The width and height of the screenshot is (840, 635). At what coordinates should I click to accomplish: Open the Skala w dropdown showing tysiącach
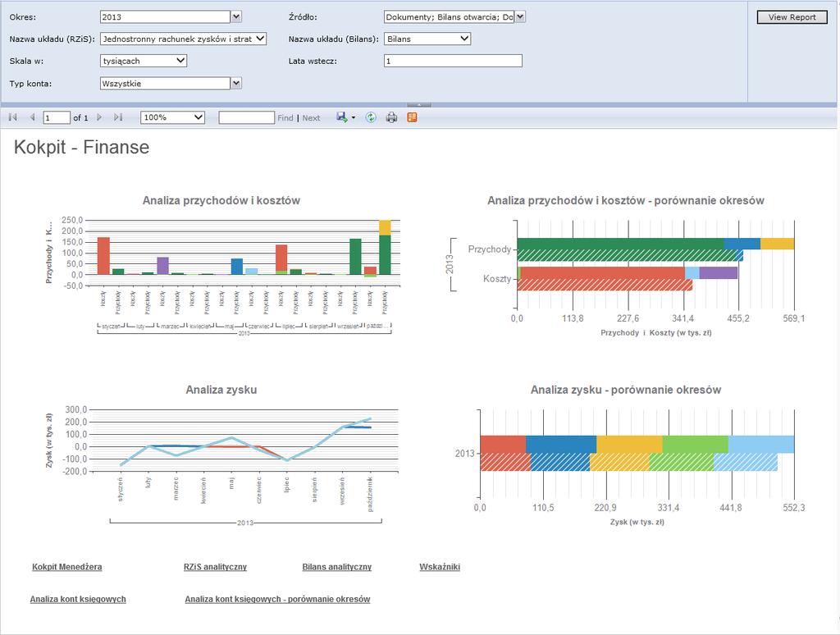pyautogui.click(x=144, y=61)
